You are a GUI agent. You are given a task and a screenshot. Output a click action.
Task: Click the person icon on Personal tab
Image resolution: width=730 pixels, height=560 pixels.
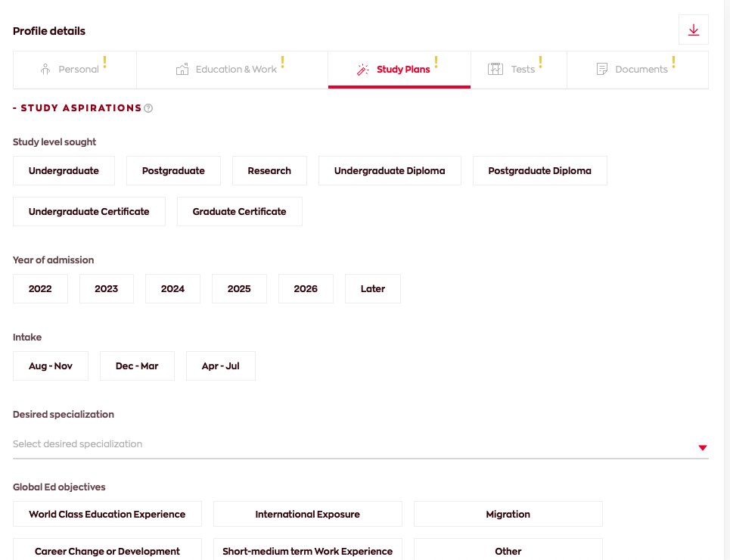45,70
